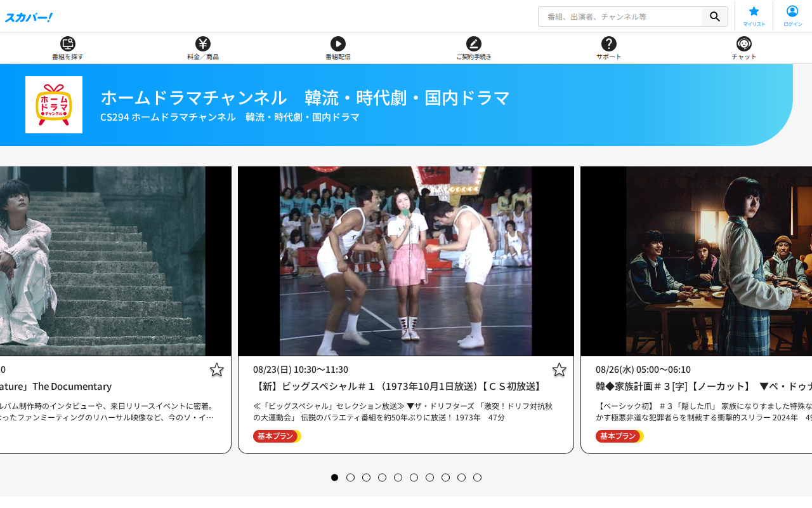Click the magnifier search button
Viewport: 812px width, 508px height.
point(715,17)
